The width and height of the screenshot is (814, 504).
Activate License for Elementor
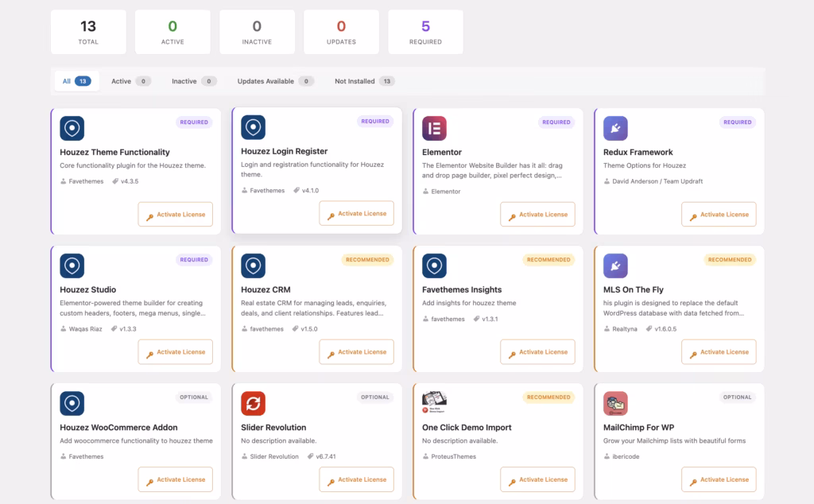[538, 215]
